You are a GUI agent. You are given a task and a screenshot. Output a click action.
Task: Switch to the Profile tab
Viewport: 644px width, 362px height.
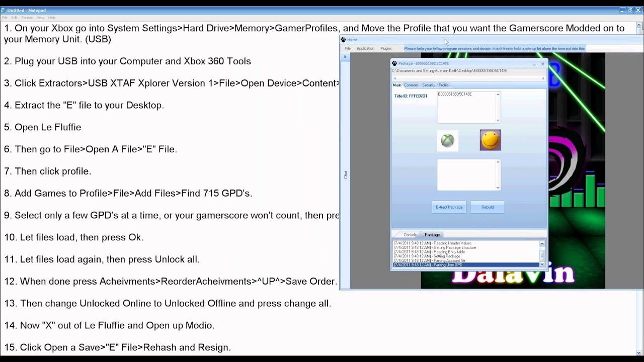coord(443,85)
